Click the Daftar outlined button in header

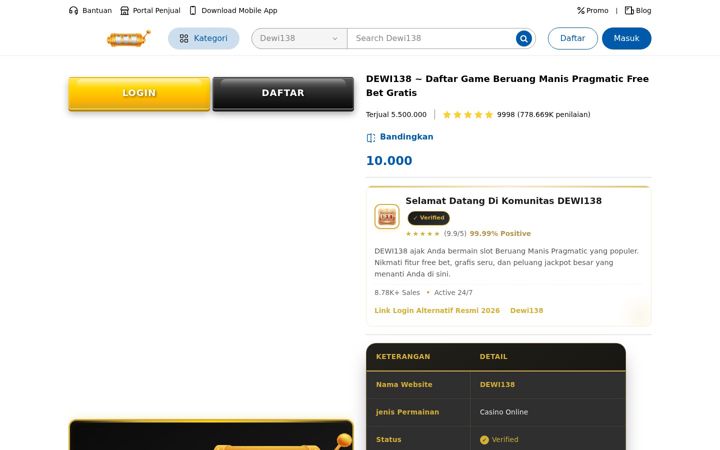click(573, 39)
